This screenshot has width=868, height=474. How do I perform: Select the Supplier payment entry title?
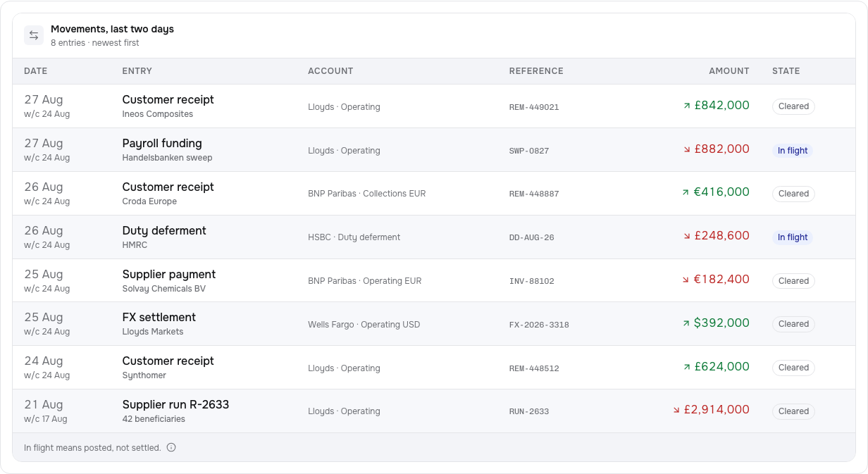point(169,275)
